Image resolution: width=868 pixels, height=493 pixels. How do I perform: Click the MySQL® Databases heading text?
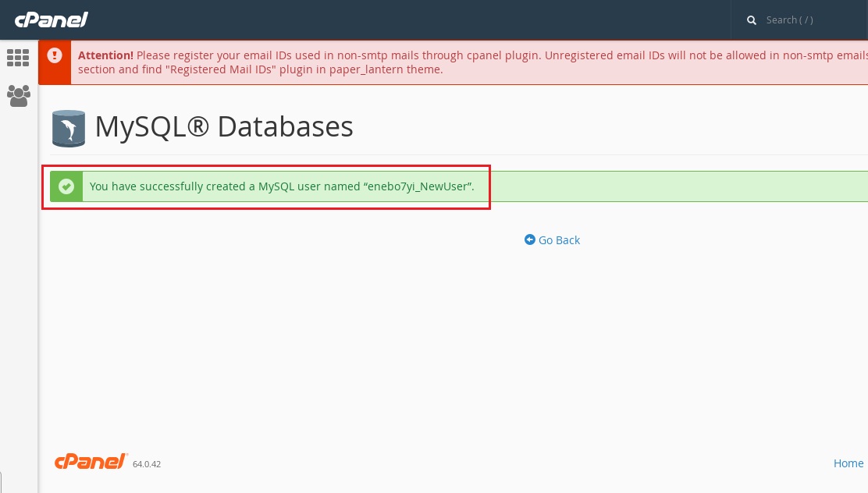tap(224, 126)
